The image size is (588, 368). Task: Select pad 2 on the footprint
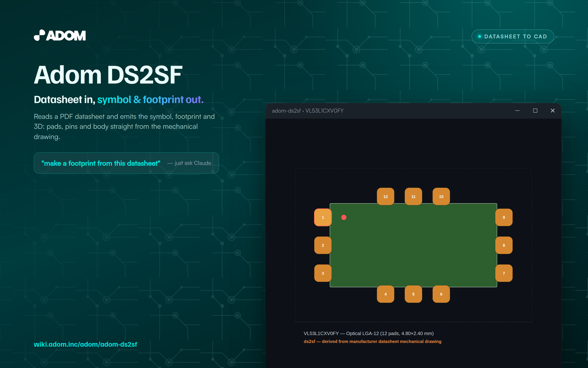[323, 245]
